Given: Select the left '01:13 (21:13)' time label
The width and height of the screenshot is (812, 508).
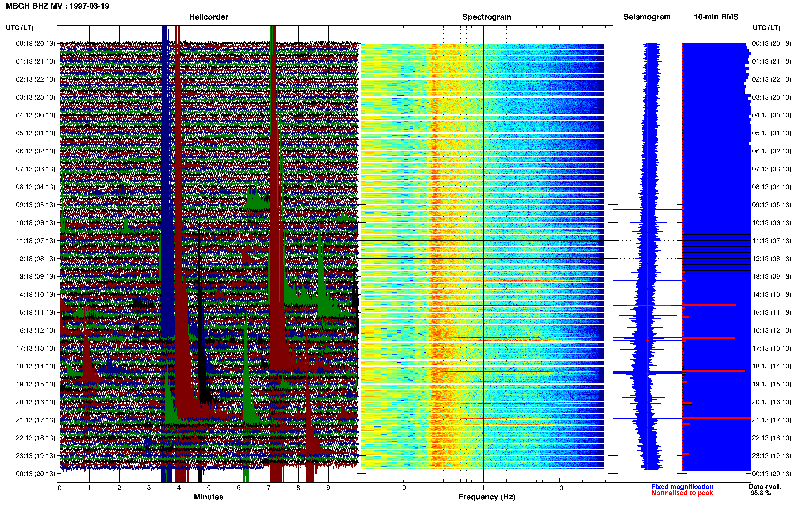Looking at the screenshot, I should 35,61.
